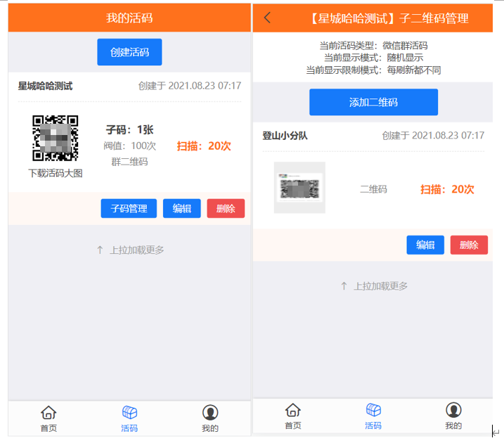
Task: Tap the 我的 profile icon in right panel
Action: coord(453,410)
